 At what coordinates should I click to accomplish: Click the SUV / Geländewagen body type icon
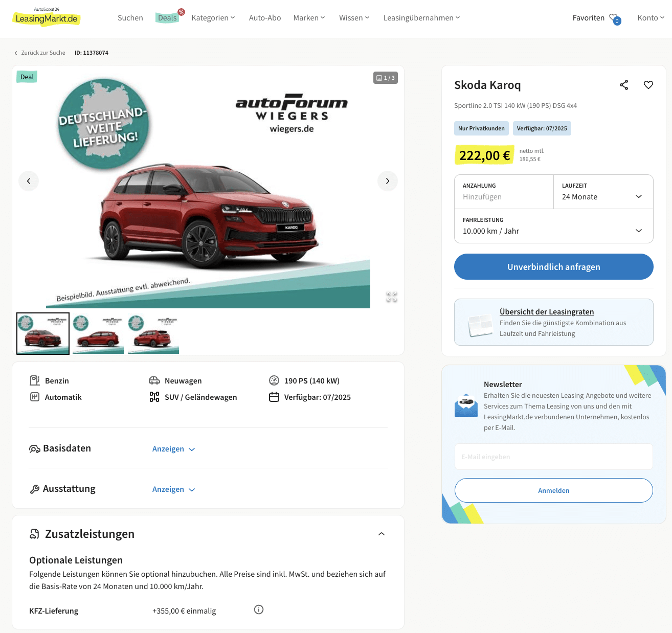(154, 397)
